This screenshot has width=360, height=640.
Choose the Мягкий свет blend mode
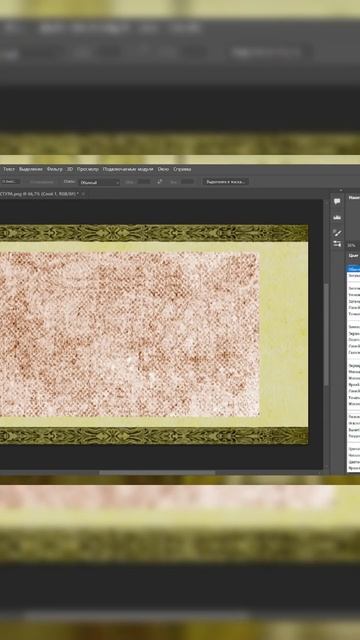pyautogui.click(x=353, y=371)
